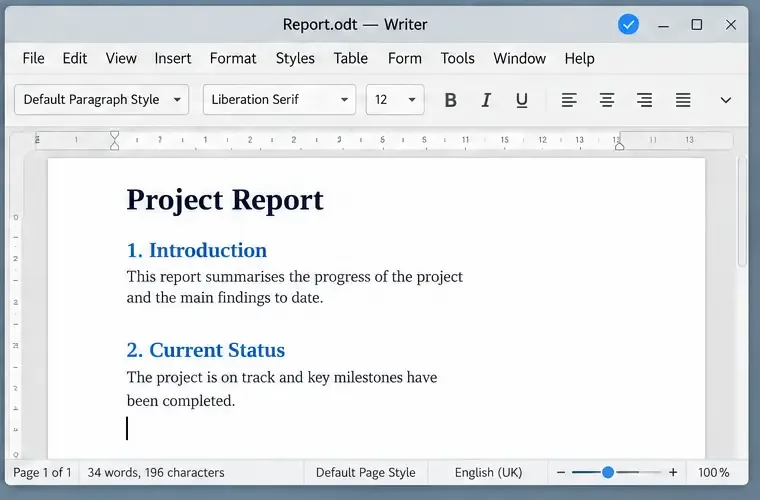Click the line 'and the main findings to date.'

225,297
